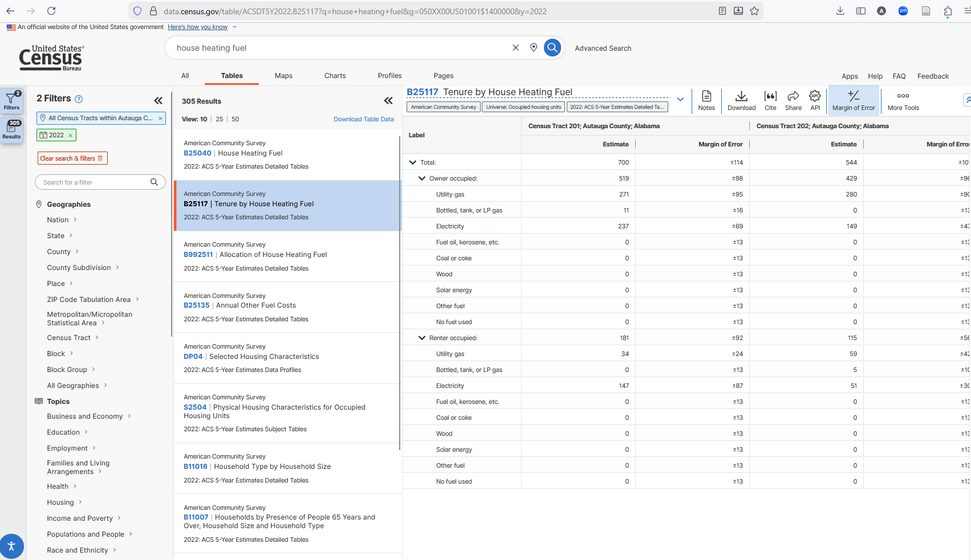Viewport: 971px width, 560px height.
Task: Collapse the Filters panel
Action: [x=158, y=100]
